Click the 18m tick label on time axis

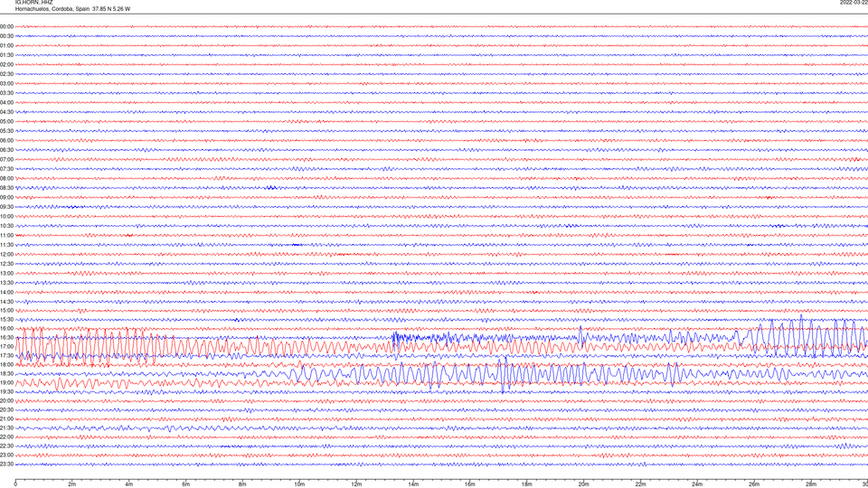click(526, 484)
